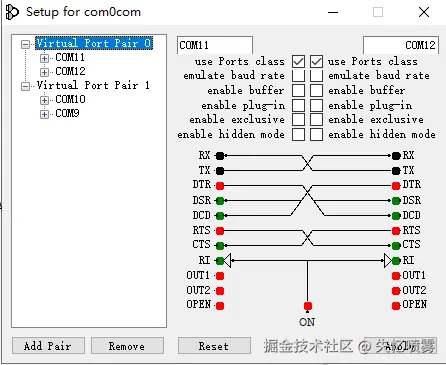Screen dimensions: 446x365
Task: Uncheck left use Ports class checkbox
Action: point(298,61)
